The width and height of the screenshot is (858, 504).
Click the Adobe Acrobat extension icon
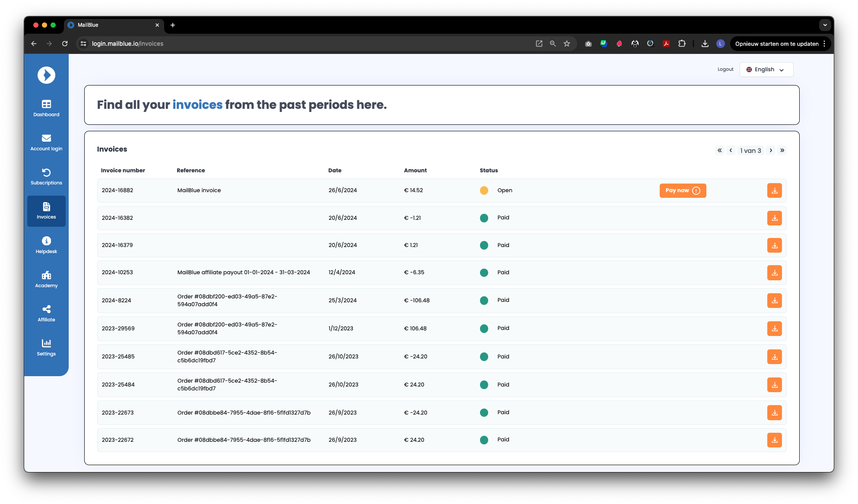(666, 44)
